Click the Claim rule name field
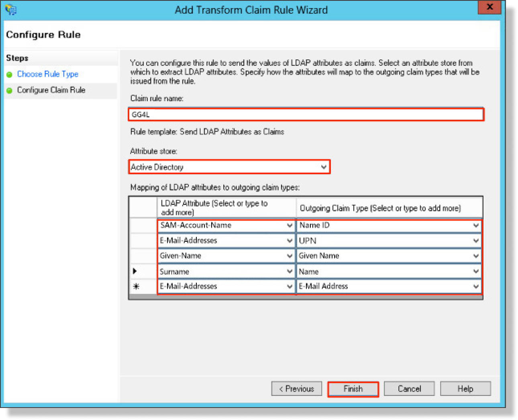Screen dimensions: 518x420 [306, 114]
